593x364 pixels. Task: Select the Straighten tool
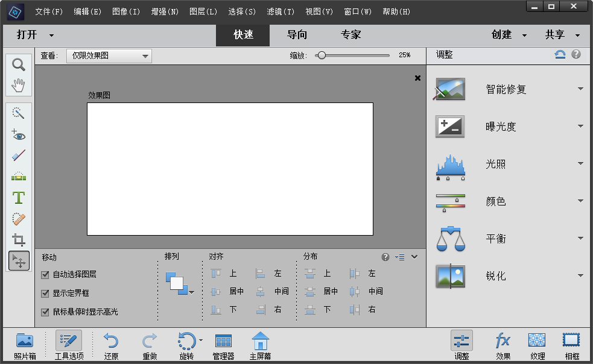(19, 176)
